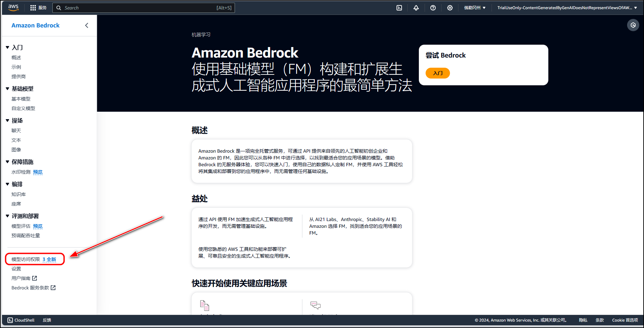Screen dimensions: 644x328
Task: Open 知识库 in the sidebar
Action: [x=19, y=194]
